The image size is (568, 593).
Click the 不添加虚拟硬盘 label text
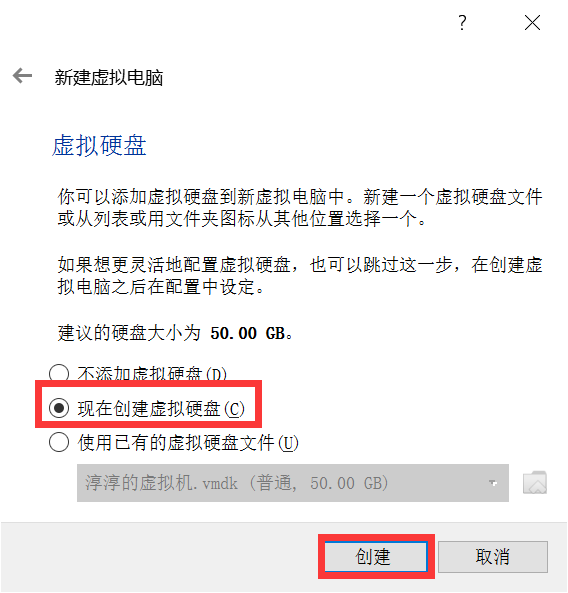coord(140,374)
